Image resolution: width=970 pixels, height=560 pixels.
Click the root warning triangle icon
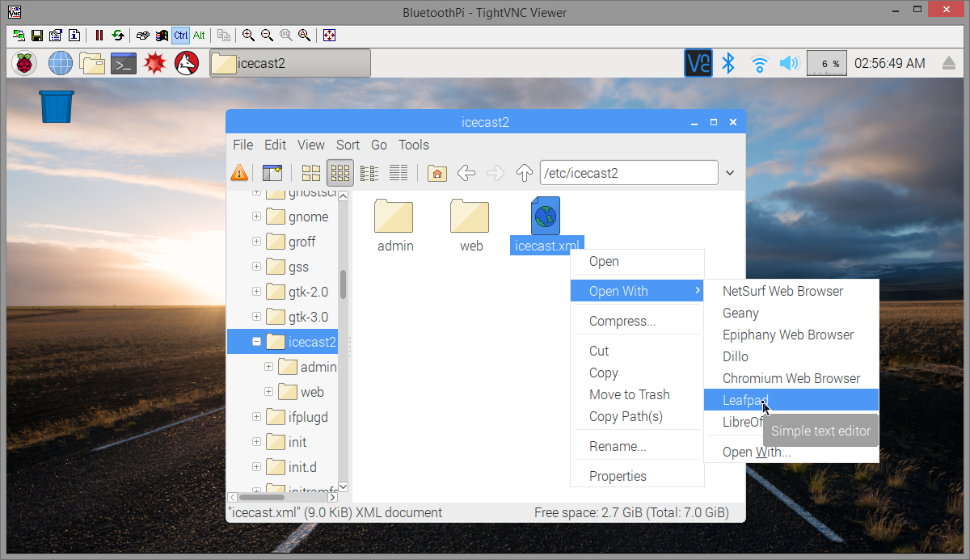(x=239, y=172)
